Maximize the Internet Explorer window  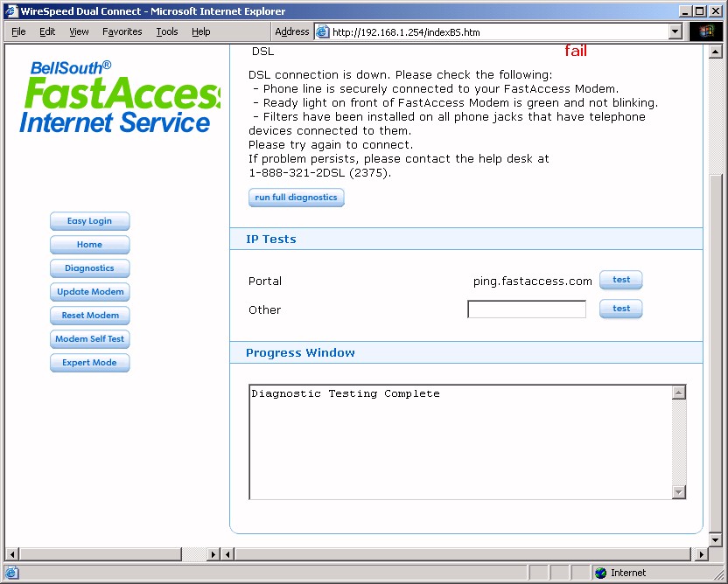coord(700,11)
